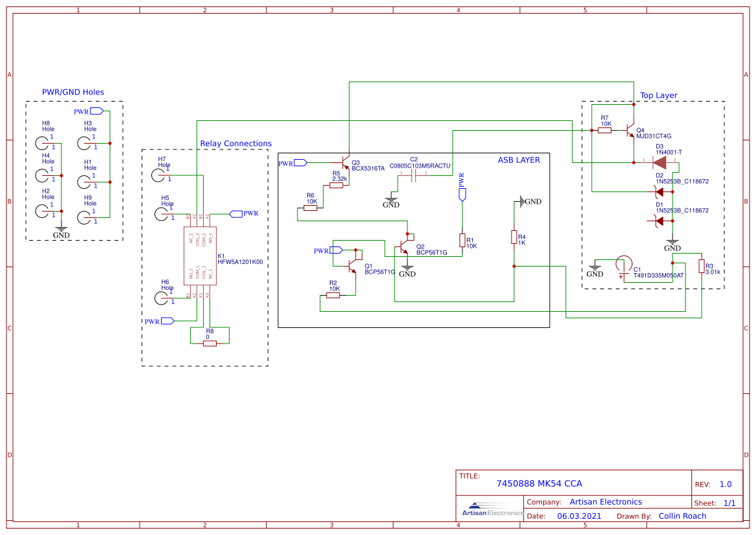The image size is (756, 535).
Task: Click zener diode D1 1N5253B symbol
Action: [661, 219]
